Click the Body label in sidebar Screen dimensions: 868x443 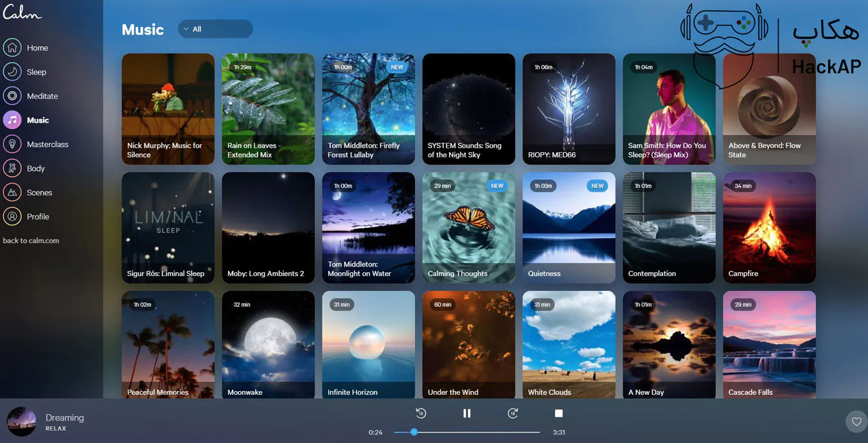(36, 168)
